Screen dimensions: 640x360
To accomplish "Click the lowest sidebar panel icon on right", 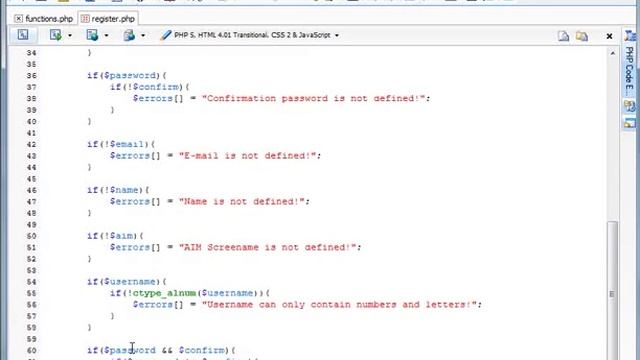I will [629, 122].
